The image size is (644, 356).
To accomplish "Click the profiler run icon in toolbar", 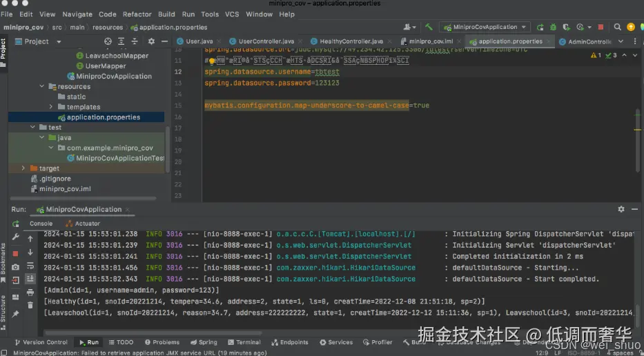I will coord(580,27).
